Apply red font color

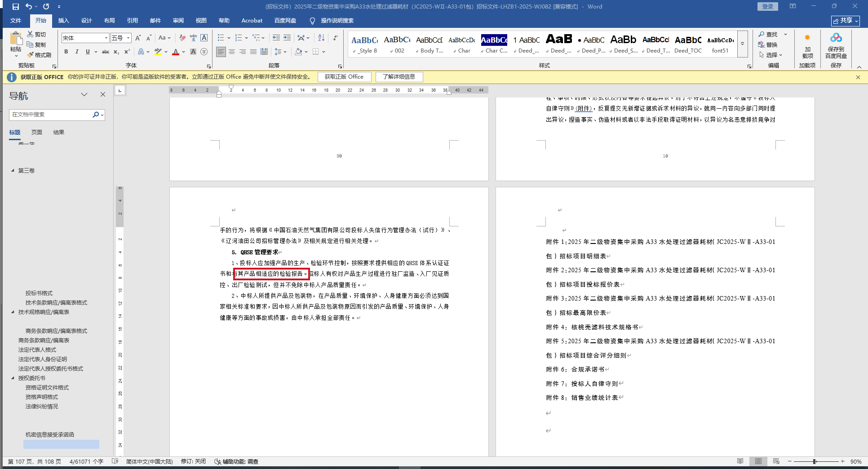176,52
